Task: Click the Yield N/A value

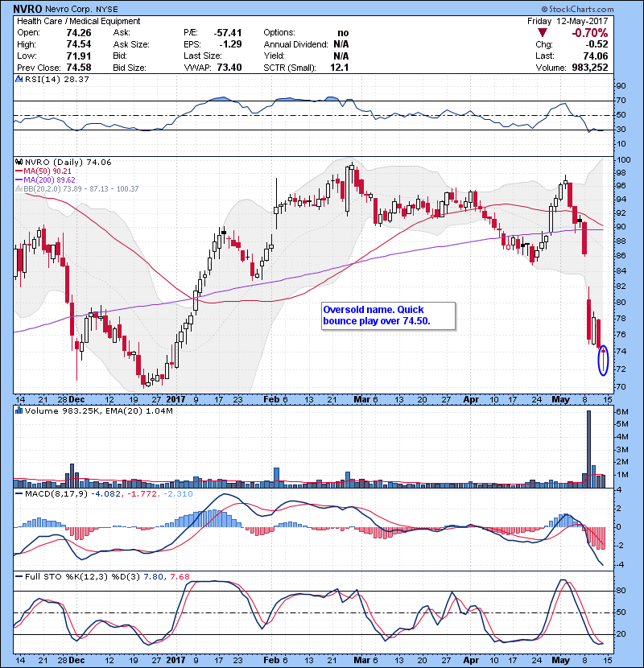Action: (341, 56)
